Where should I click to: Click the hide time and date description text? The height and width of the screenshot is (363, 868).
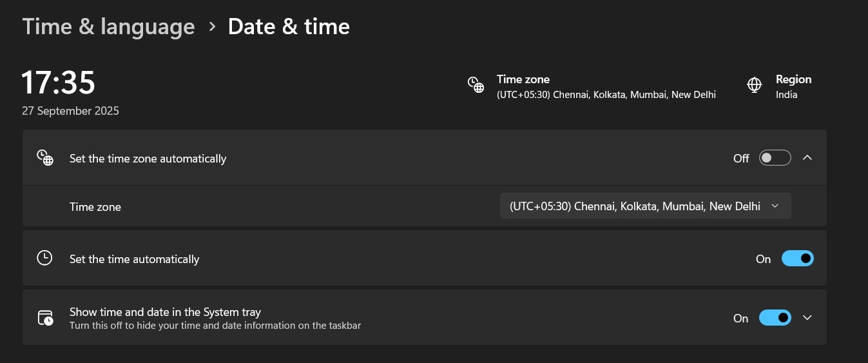215,326
